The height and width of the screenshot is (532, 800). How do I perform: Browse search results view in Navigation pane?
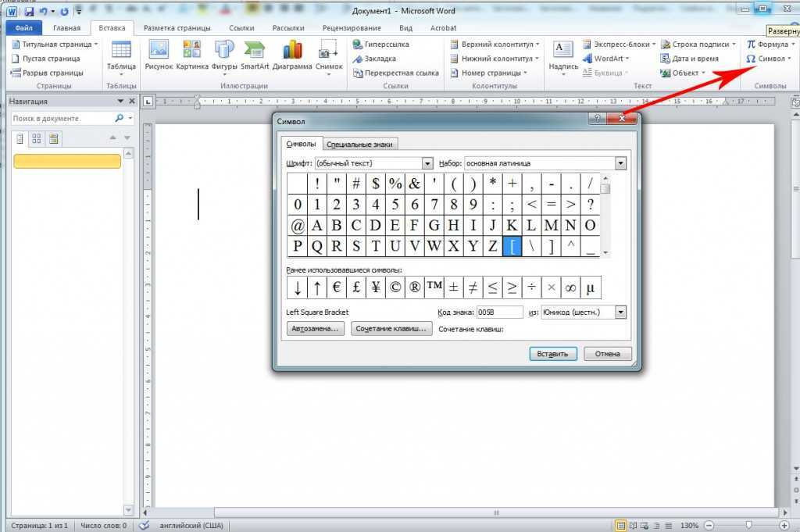coord(54,138)
